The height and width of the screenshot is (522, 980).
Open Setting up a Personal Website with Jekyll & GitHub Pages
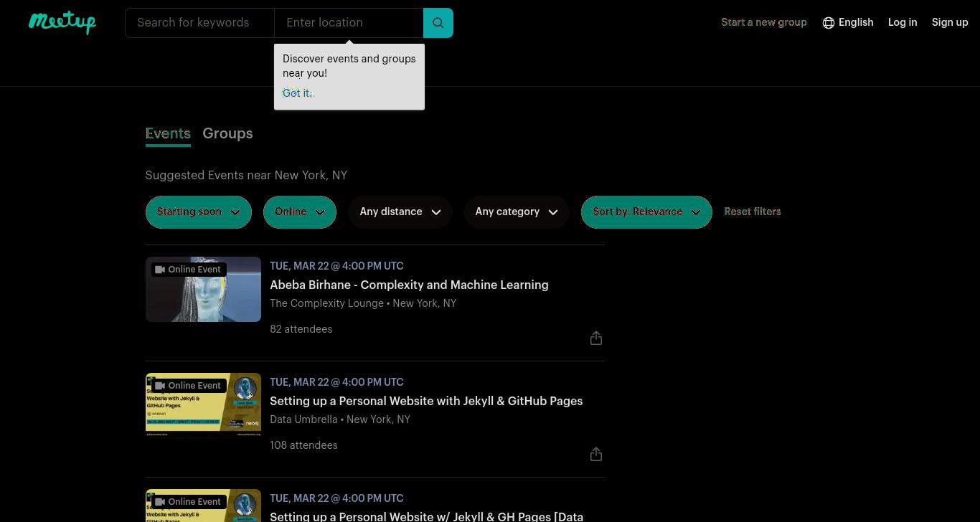(426, 401)
